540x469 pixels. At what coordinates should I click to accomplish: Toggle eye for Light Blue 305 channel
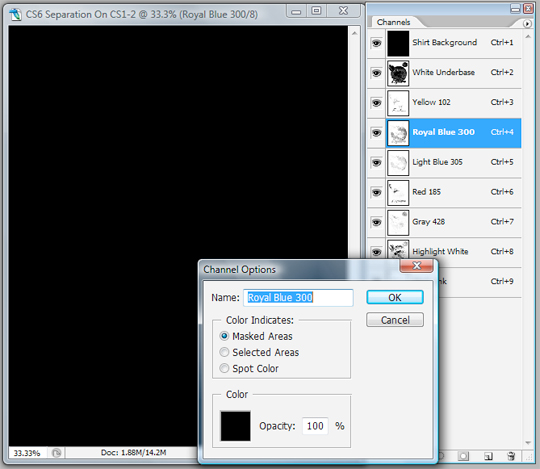click(376, 162)
